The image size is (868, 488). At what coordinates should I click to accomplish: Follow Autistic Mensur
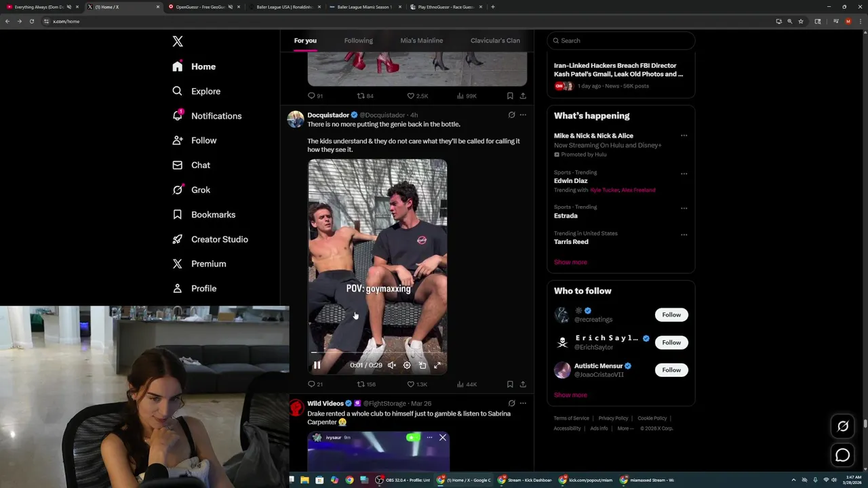tap(671, 370)
